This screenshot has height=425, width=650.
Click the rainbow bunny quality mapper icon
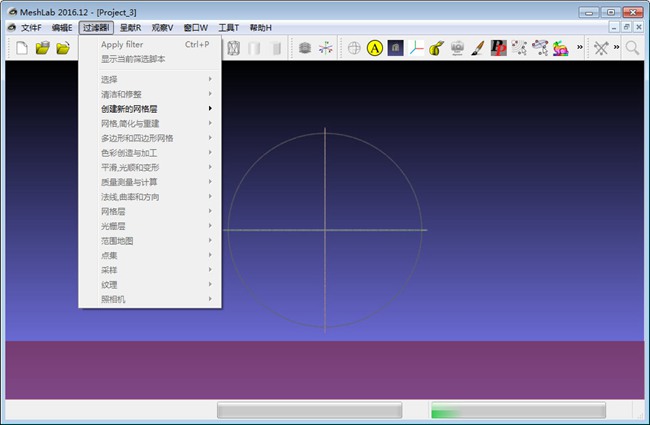click(560, 48)
